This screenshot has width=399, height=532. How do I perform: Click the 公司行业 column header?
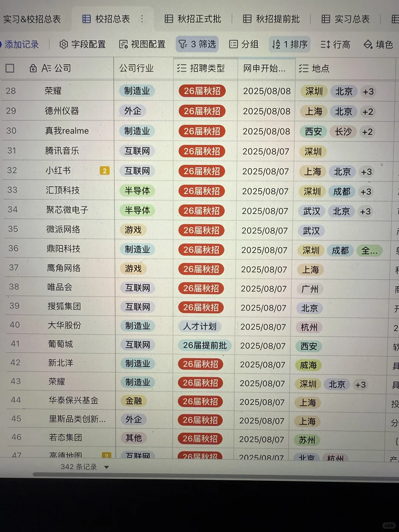click(144, 68)
